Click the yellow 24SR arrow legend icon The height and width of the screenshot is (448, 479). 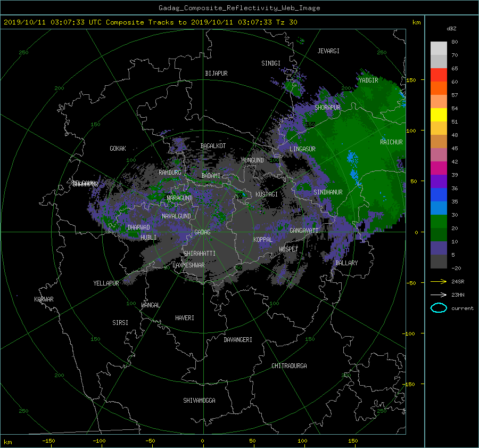[x=439, y=281]
